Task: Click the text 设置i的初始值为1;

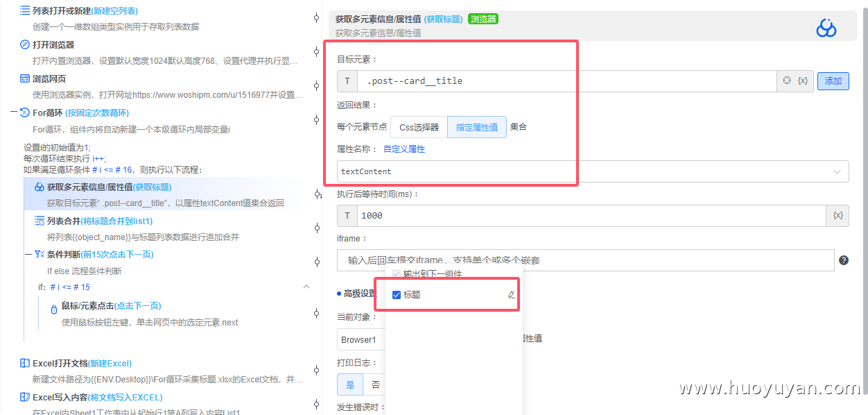Action: (x=57, y=148)
